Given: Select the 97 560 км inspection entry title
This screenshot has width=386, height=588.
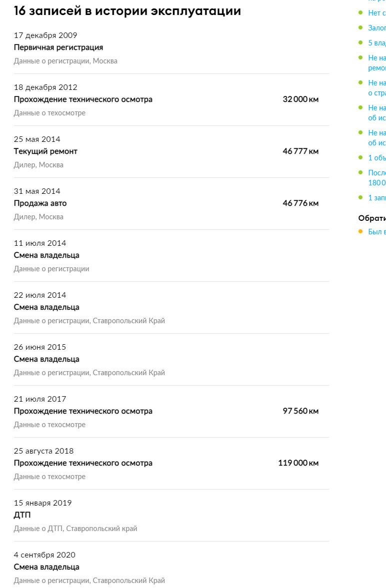Looking at the screenshot, I should pos(83,411).
